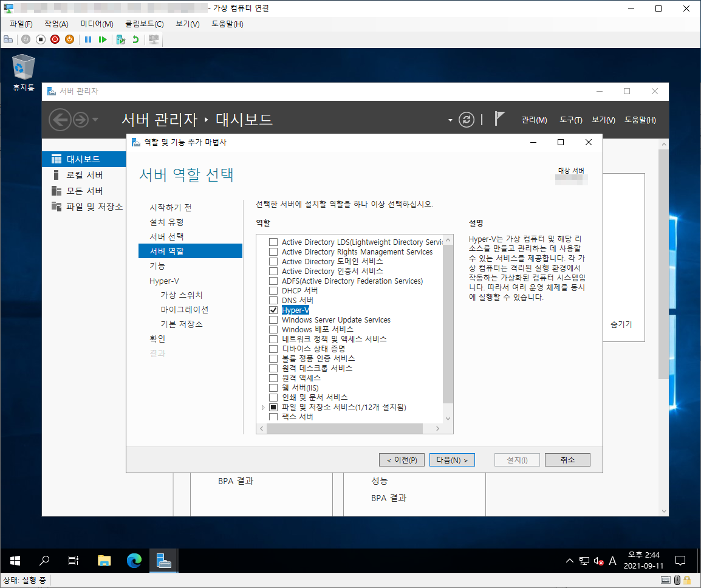Open the navigation history dropdown arrow

coord(95,120)
